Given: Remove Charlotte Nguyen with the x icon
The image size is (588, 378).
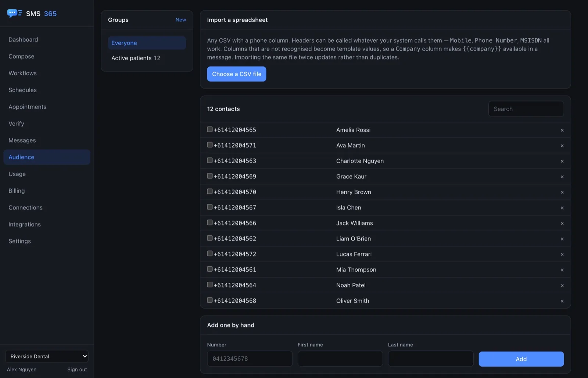Looking at the screenshot, I should [x=562, y=161].
